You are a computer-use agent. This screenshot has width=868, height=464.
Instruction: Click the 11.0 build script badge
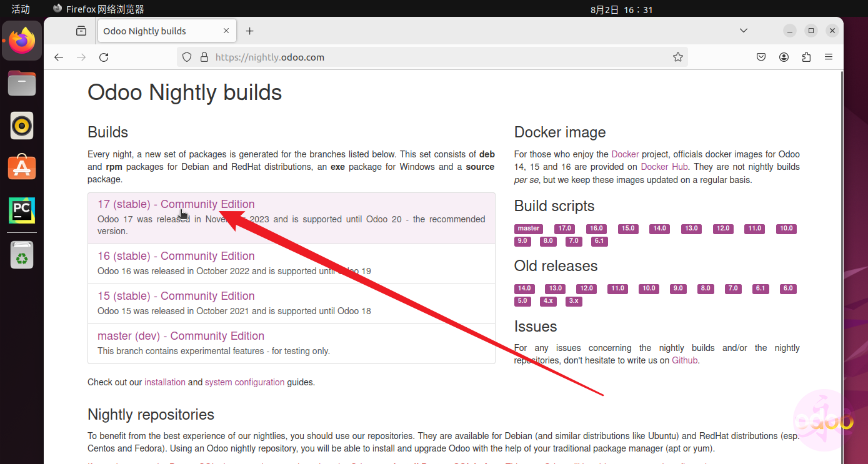755,229
